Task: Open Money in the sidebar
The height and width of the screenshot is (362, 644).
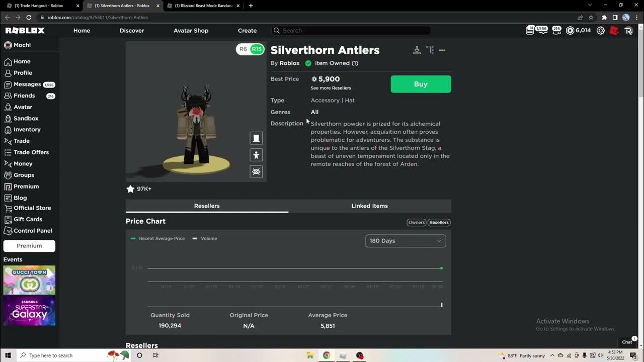Action: [x=18, y=164]
